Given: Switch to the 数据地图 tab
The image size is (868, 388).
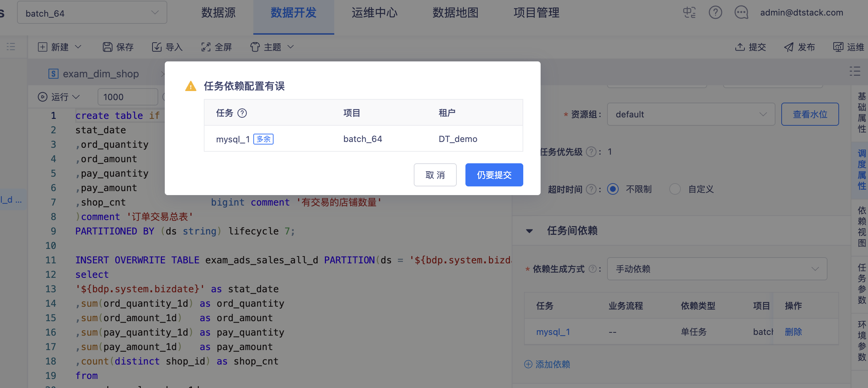Looking at the screenshot, I should (455, 13).
